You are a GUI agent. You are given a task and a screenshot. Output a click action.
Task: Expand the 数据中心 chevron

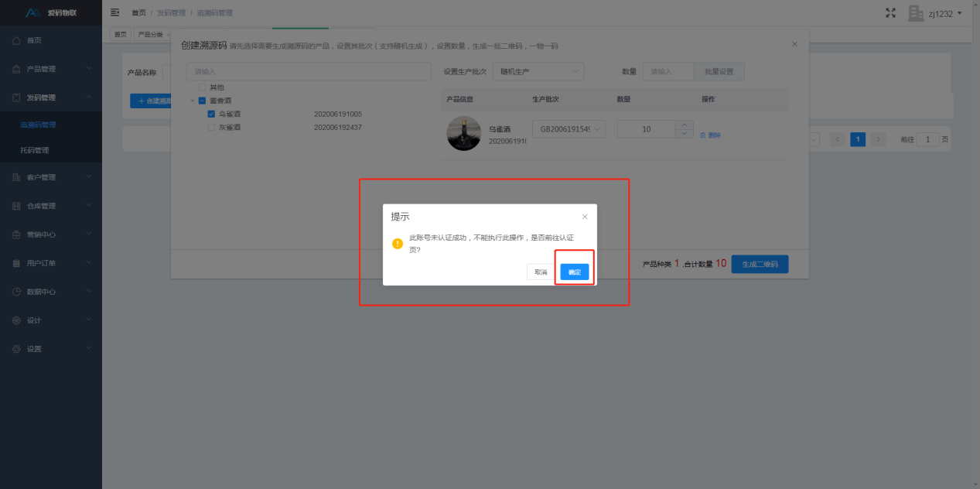(x=89, y=291)
